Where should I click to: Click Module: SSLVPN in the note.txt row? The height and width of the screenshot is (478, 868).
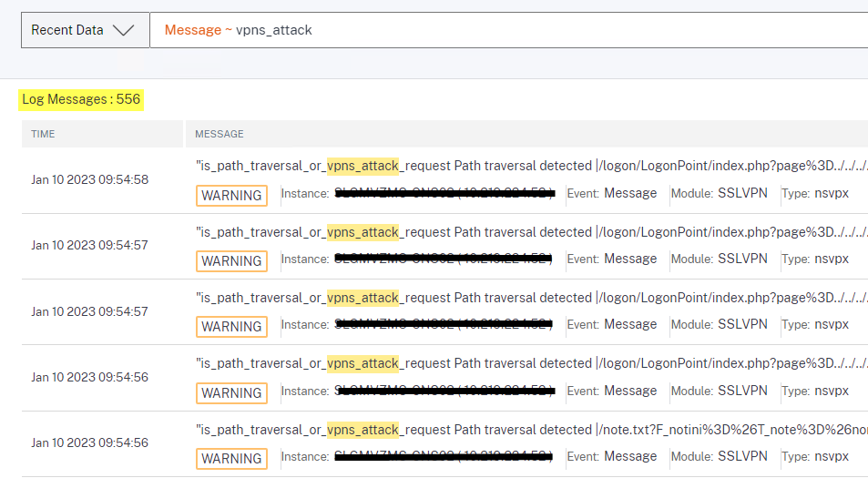tap(720, 456)
